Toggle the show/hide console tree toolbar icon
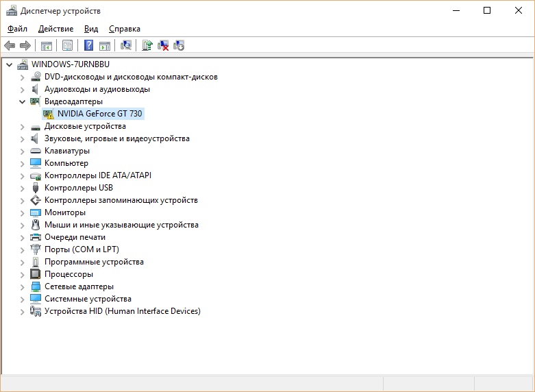 tap(47, 45)
